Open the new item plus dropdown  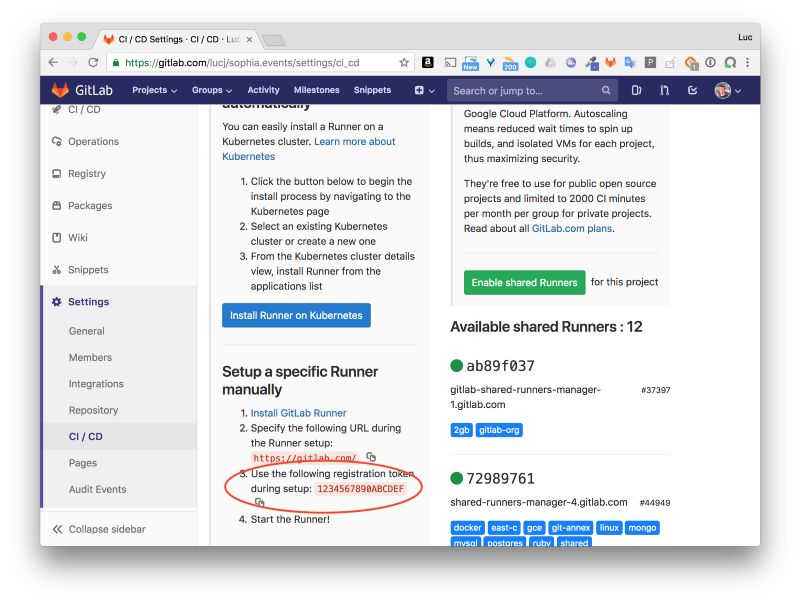click(x=424, y=90)
